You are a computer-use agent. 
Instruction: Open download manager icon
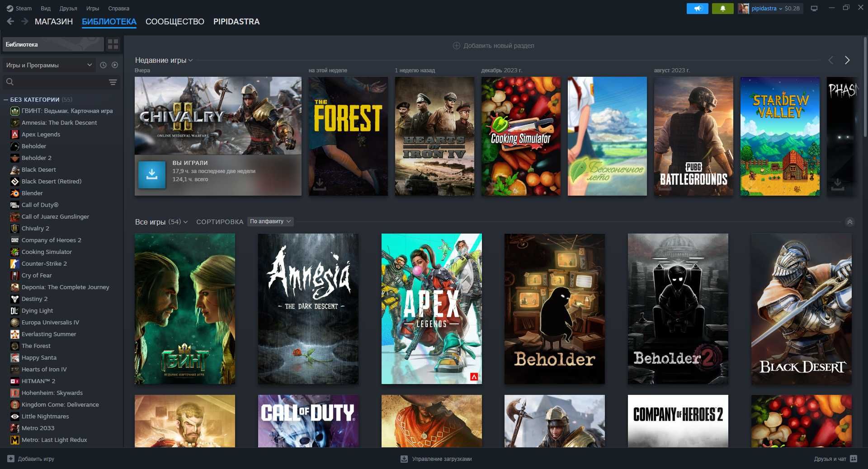(404, 459)
